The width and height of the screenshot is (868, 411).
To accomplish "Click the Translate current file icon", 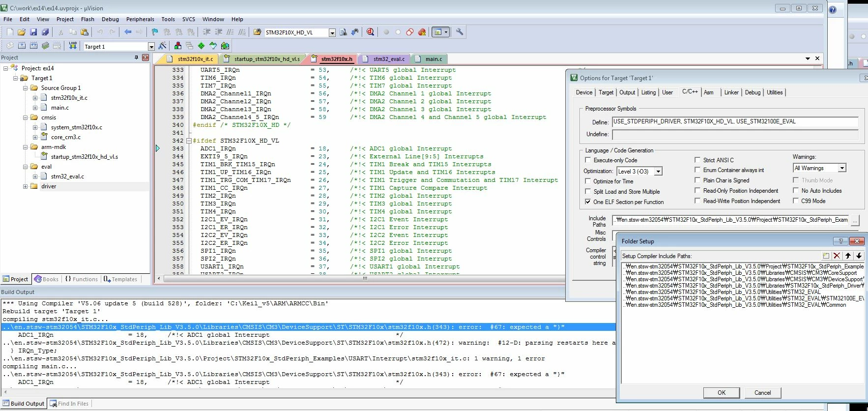I will 10,46.
